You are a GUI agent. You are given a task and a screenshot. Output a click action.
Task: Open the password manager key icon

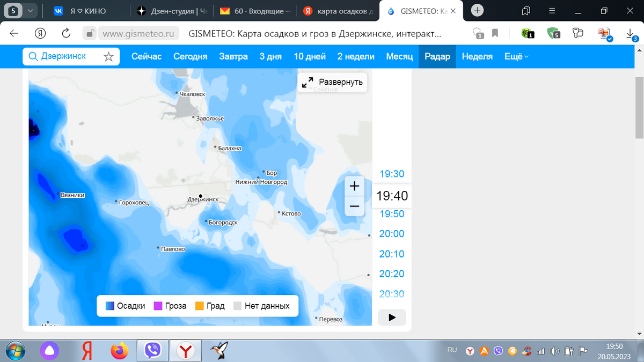point(577,33)
